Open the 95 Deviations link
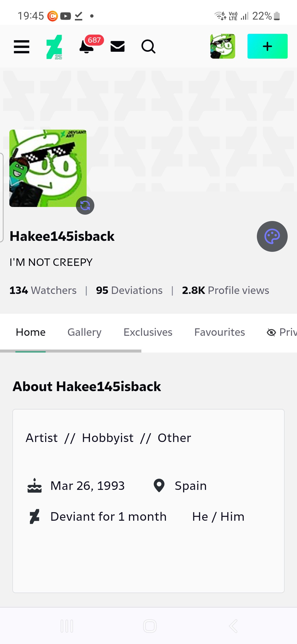The image size is (297, 644). (x=129, y=290)
